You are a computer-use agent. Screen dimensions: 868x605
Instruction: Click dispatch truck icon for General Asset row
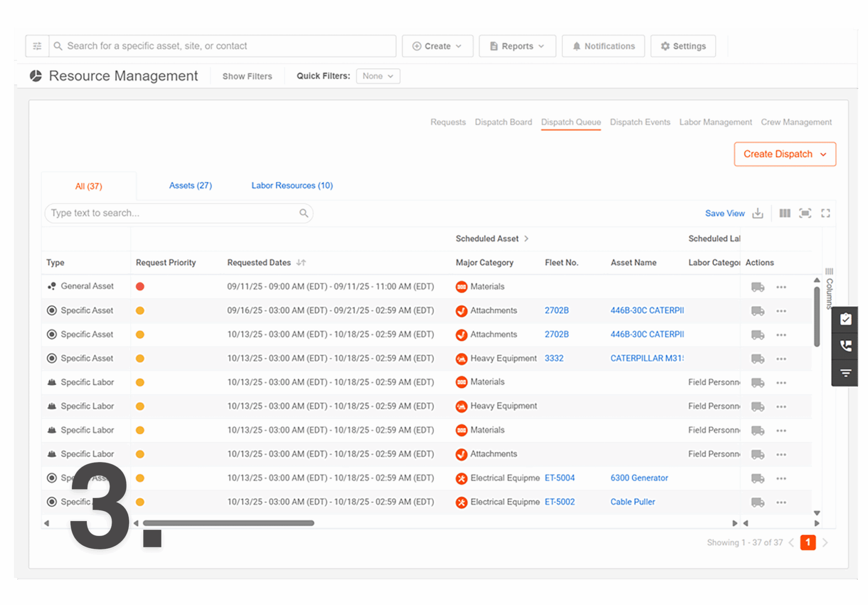[757, 287]
